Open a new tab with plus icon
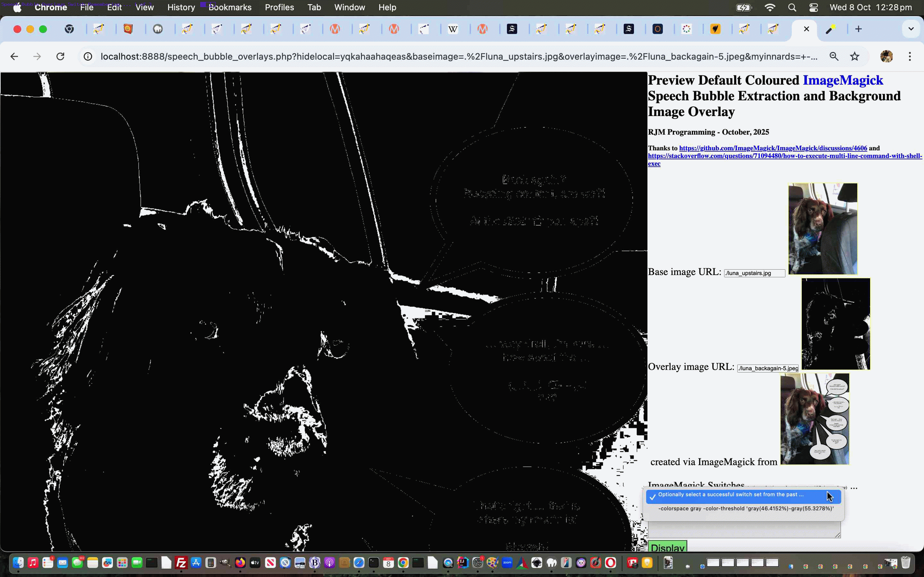Viewport: 924px width, 577px height. pos(858,29)
